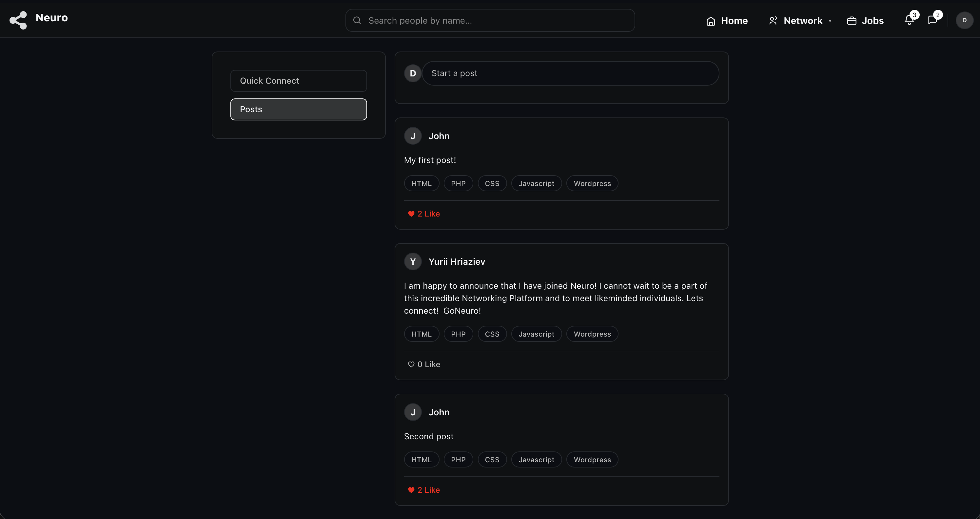Viewport: 980px width, 519px height.
Task: Open the Quick Connect sidebar option
Action: [x=299, y=81]
